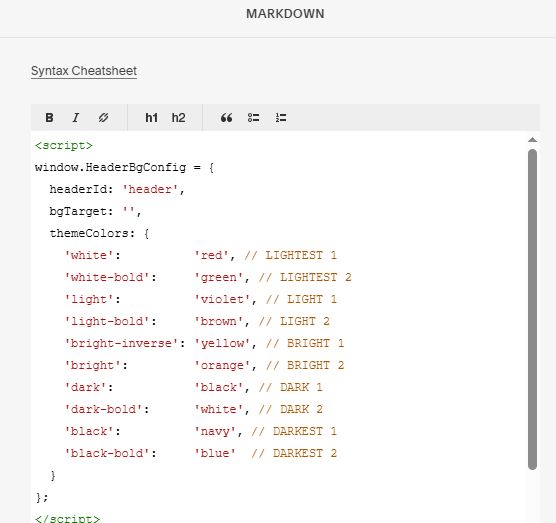Image resolution: width=556 pixels, height=523 pixels.
Task: Click the 'violet' value
Action: (223, 299)
